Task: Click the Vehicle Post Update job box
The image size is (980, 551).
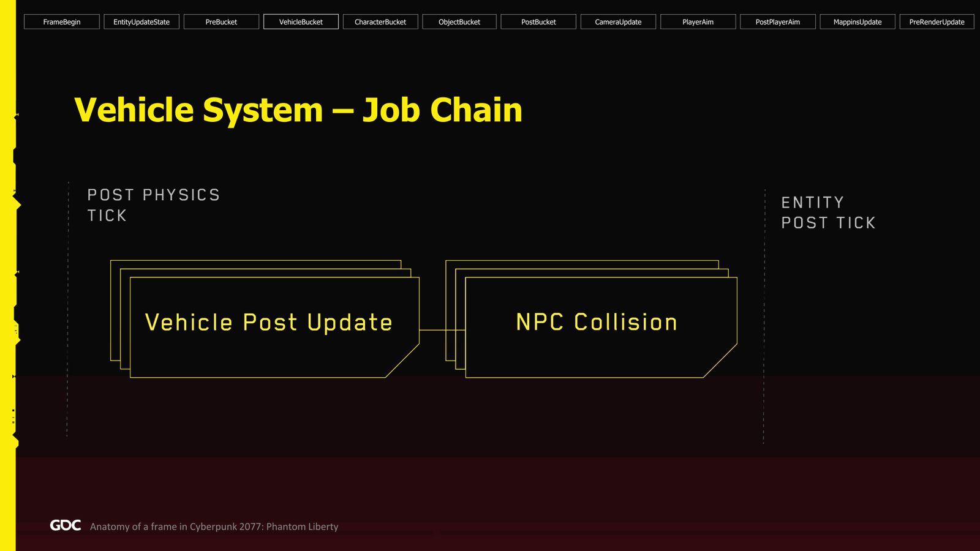Action: click(x=274, y=327)
